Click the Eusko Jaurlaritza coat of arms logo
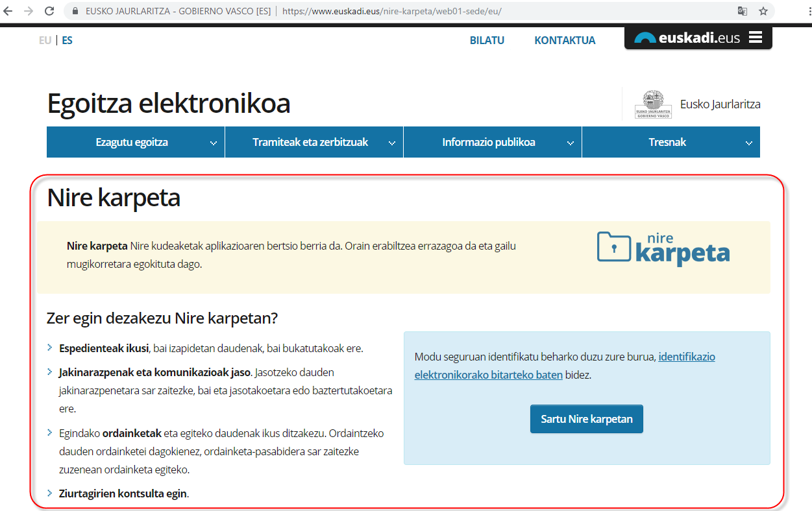Image resolution: width=812 pixels, height=511 pixels. pyautogui.click(x=653, y=104)
